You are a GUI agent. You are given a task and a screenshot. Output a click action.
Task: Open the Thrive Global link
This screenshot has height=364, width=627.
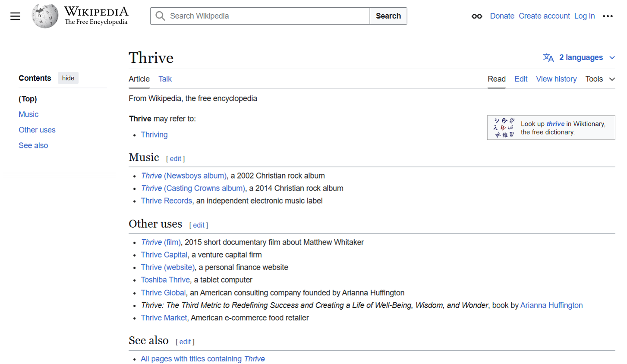click(x=163, y=292)
